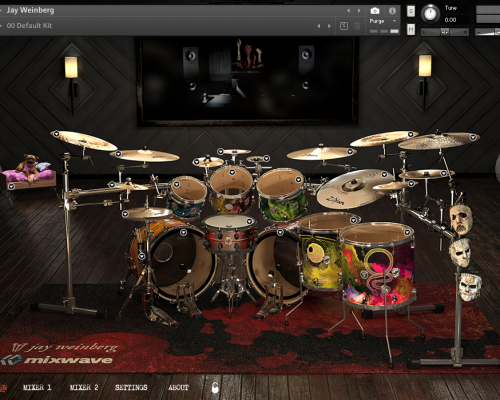Click the volume slider under the Tune value
The width and height of the screenshot is (500, 400).
click(x=487, y=32)
